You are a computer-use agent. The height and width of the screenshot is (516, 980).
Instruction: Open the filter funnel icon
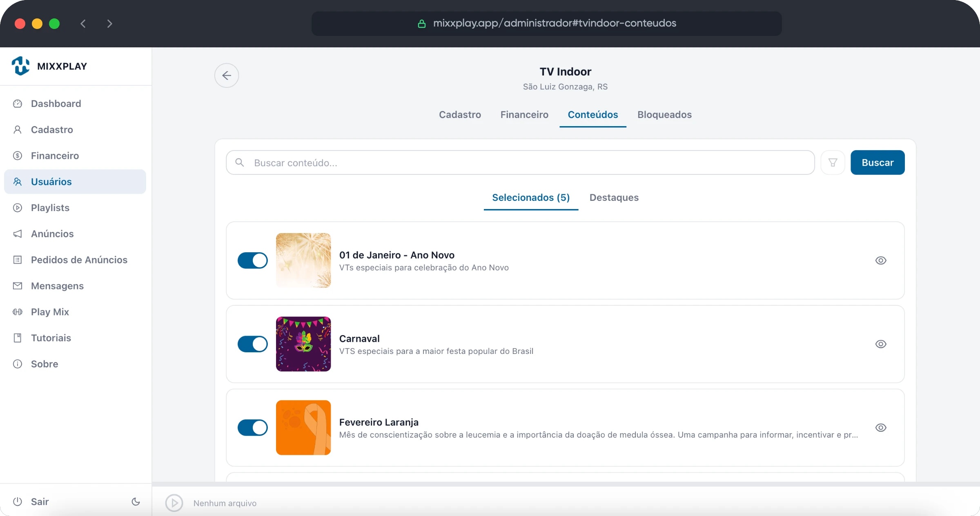point(833,162)
